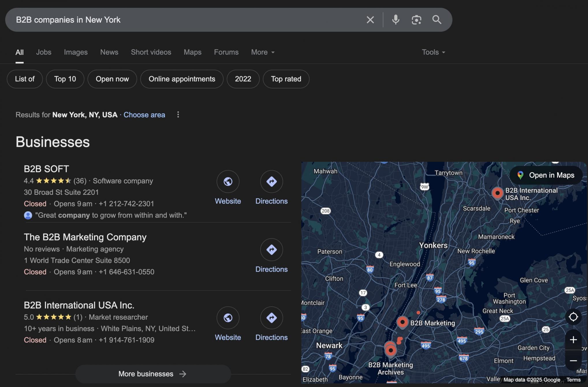Open The B2B Marketing Company listing
Viewport: 588px width, 387px height.
click(85, 237)
